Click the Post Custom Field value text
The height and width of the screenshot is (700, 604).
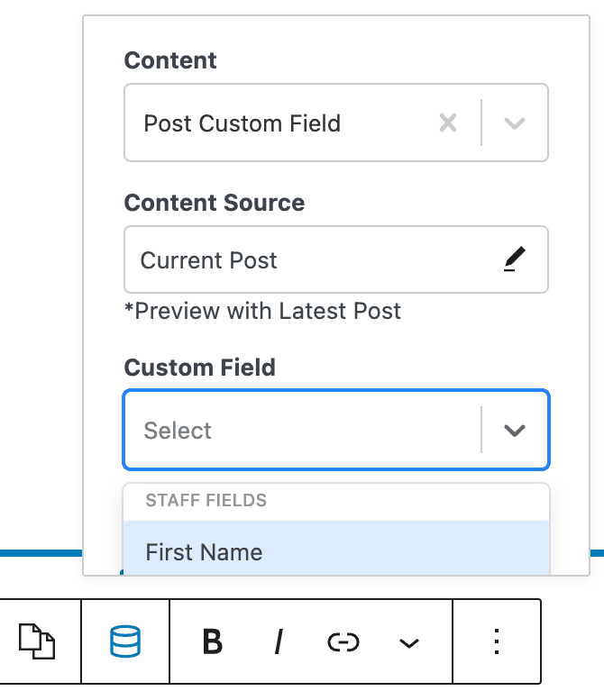[243, 123]
